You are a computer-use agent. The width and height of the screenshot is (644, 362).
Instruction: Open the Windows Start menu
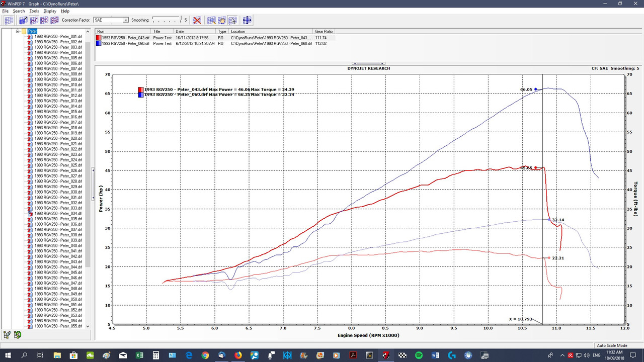click(8, 355)
